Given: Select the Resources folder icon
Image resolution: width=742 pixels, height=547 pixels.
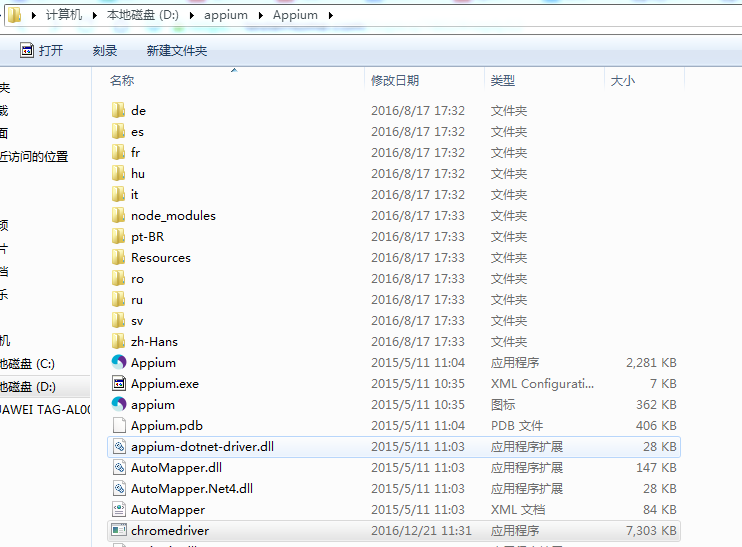Looking at the screenshot, I should (x=118, y=257).
